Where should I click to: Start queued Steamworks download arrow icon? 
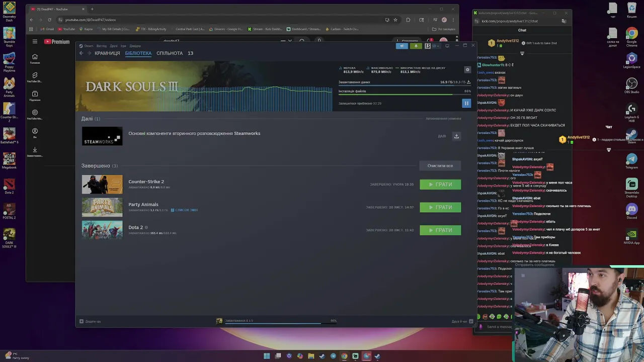[x=456, y=136]
